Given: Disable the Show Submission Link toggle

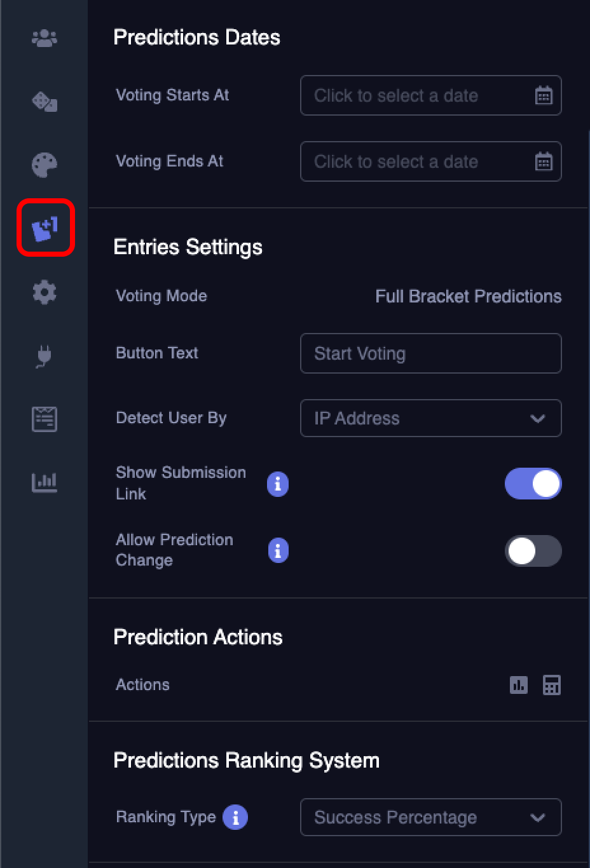Looking at the screenshot, I should (533, 484).
